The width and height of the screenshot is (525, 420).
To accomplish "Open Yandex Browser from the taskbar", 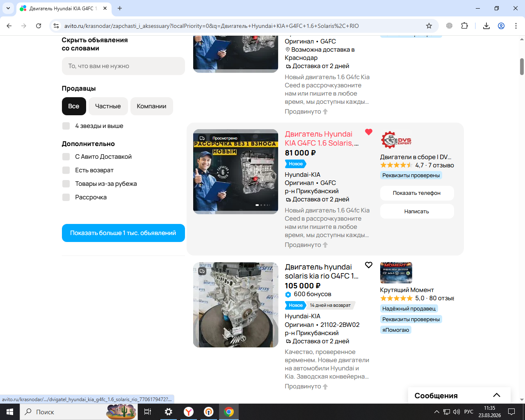I will pos(189,412).
